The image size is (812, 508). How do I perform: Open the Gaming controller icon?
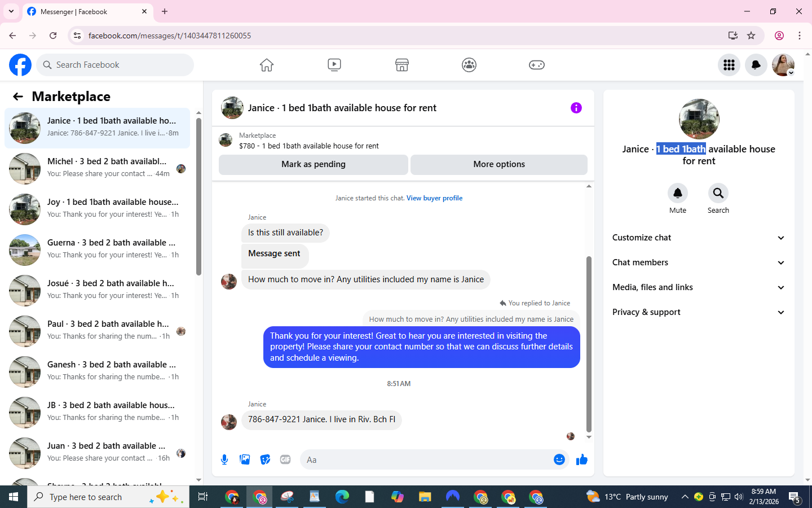pyautogui.click(x=537, y=65)
